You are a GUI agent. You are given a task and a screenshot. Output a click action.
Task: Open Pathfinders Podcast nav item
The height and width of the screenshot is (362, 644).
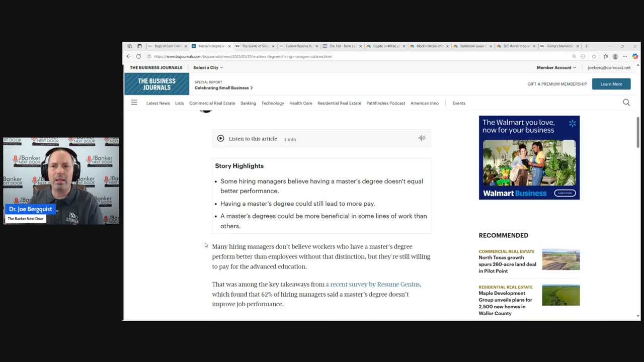(386, 103)
